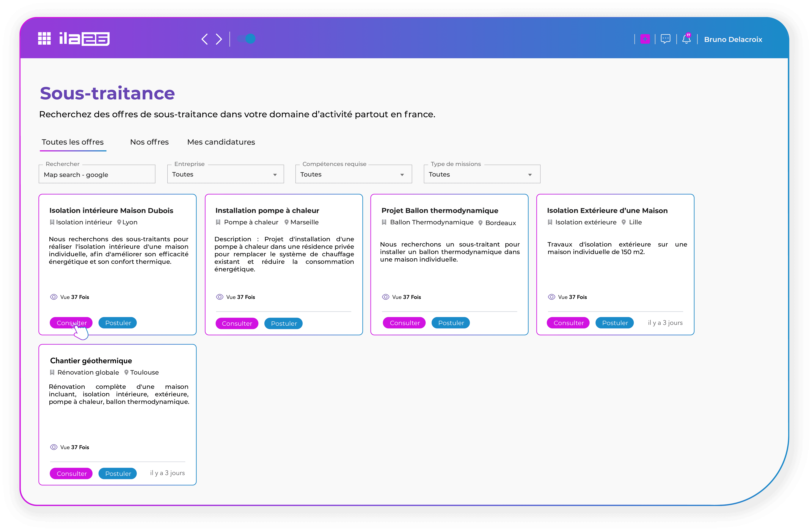Viewport: 812px width, 531px height.
Task: Click bookmark icon beside Isolation extérieure
Action: pos(550,222)
